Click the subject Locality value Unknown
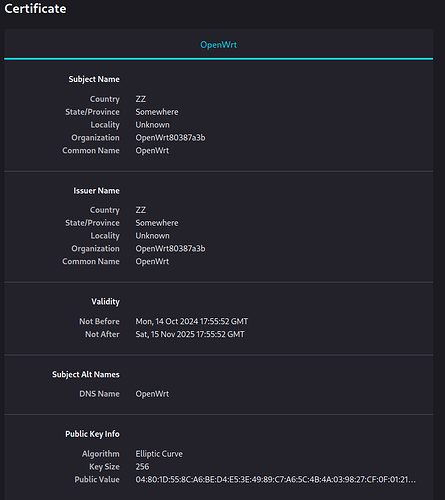The height and width of the screenshot is (500, 445). tap(152, 125)
